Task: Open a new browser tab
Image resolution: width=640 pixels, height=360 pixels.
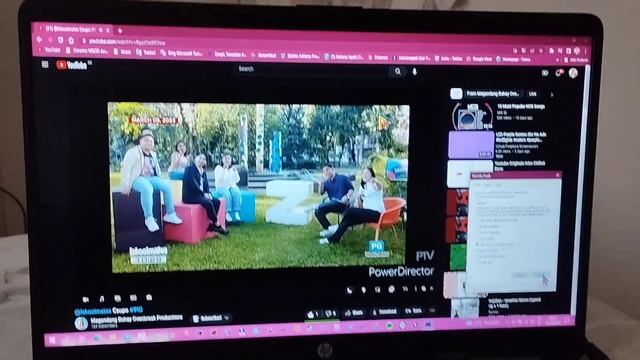Action: [x=120, y=31]
